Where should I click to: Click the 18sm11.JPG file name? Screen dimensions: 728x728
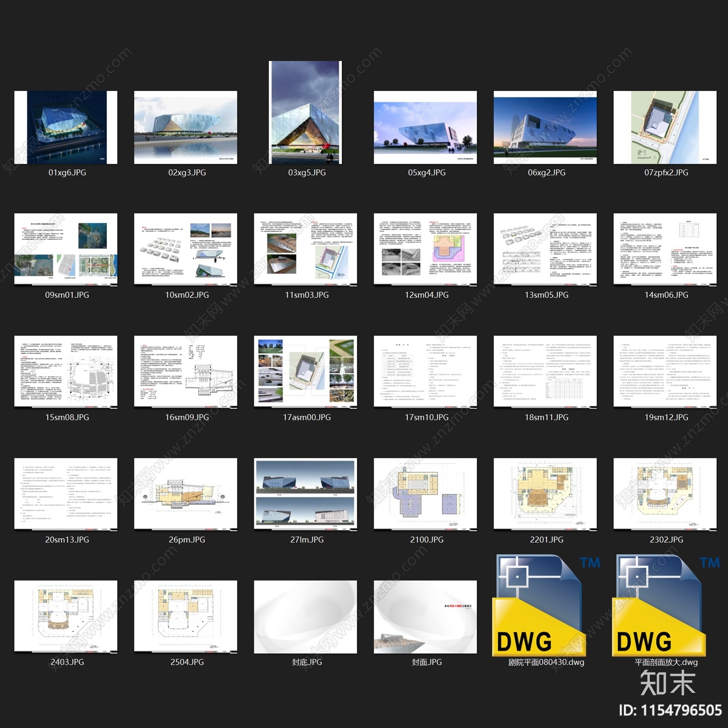[546, 417]
